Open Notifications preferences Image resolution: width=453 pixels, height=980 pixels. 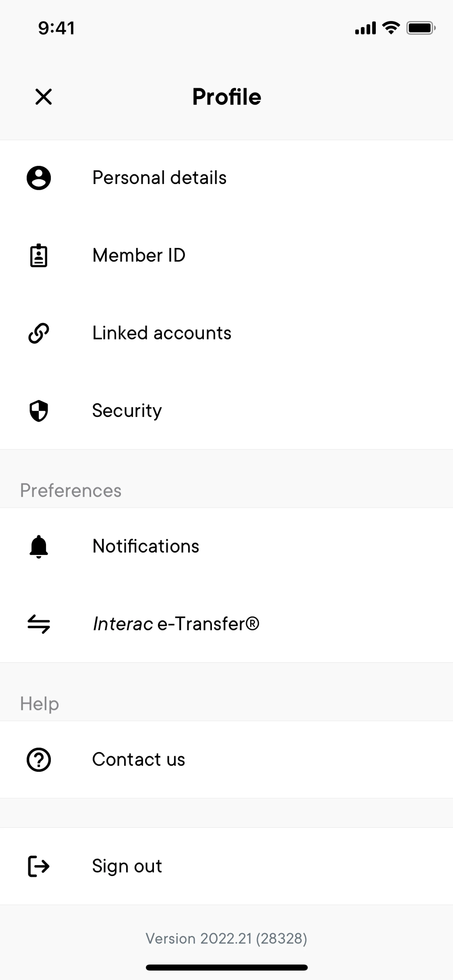point(146,546)
